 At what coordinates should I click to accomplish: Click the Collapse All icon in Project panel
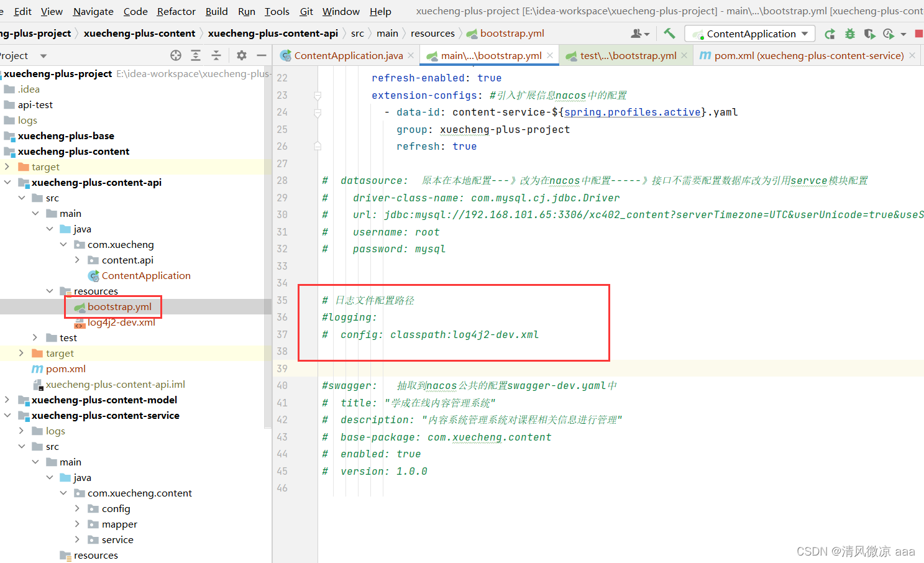coord(216,55)
